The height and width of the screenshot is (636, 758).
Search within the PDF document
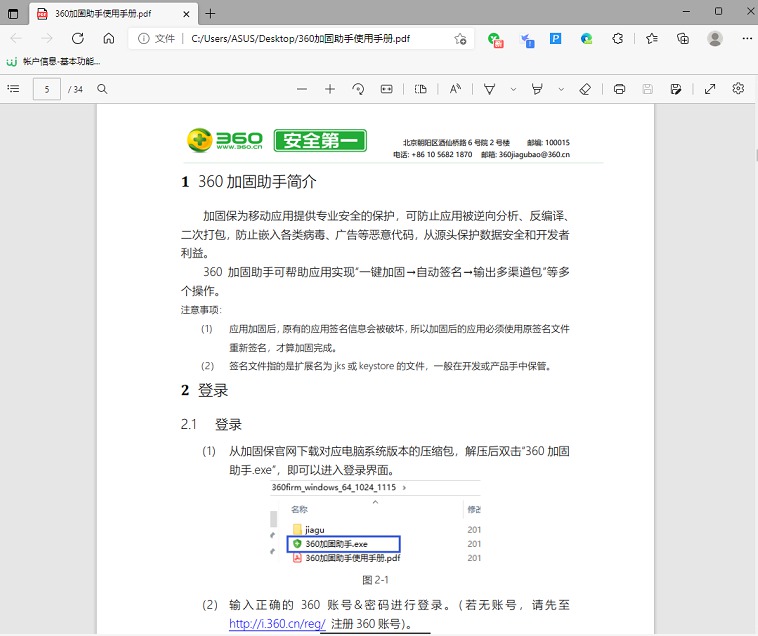click(102, 89)
